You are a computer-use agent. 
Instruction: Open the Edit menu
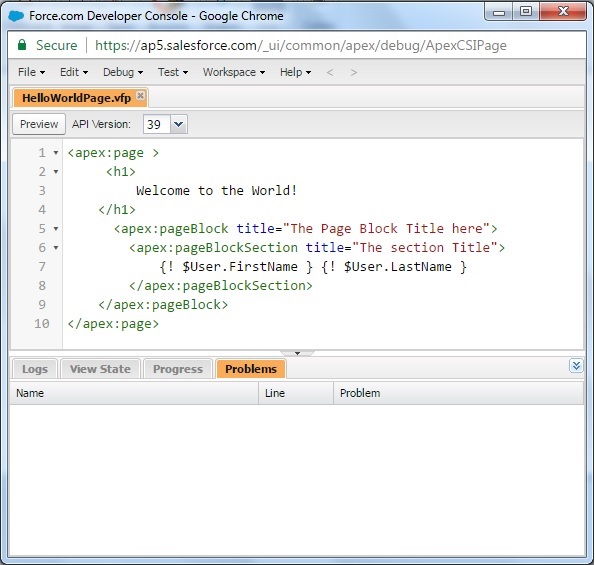[74, 72]
